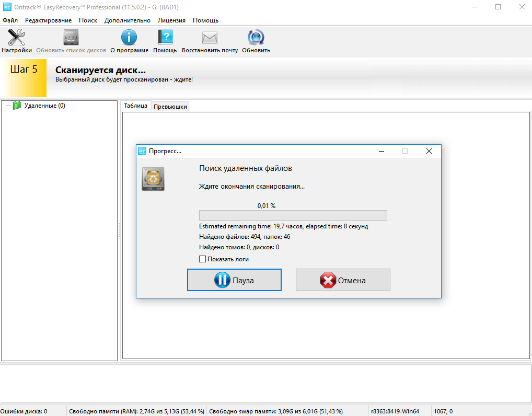Open the Редактирование menu
Viewport: 532px width, 416px height.
pos(48,20)
